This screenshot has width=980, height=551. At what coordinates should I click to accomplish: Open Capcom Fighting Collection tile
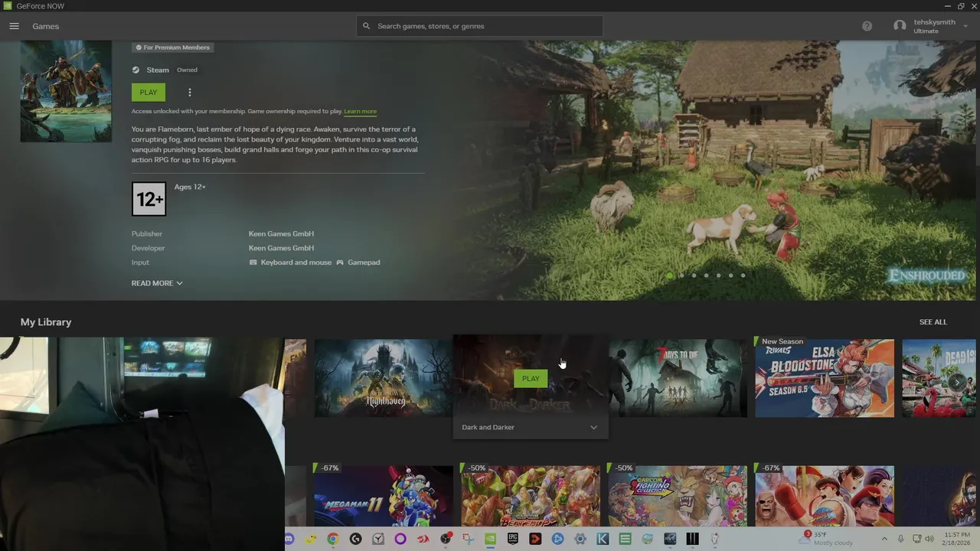coord(678,495)
